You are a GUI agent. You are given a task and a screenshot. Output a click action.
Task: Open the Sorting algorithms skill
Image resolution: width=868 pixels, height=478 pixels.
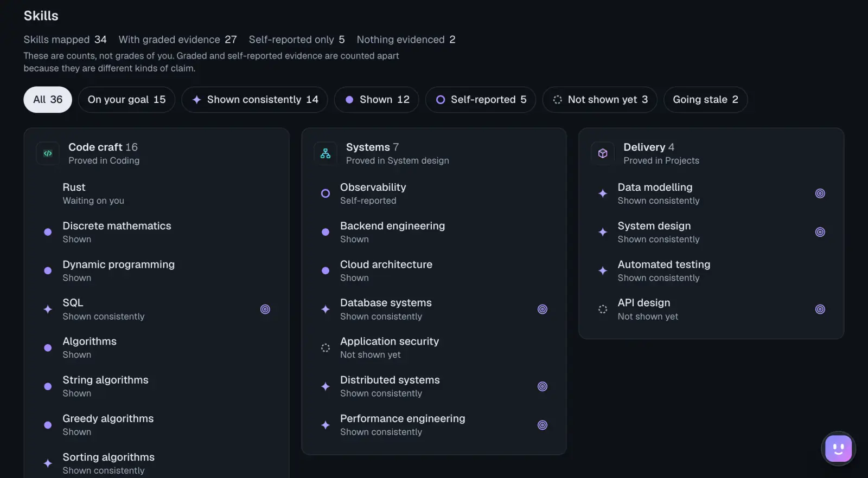coord(157,463)
